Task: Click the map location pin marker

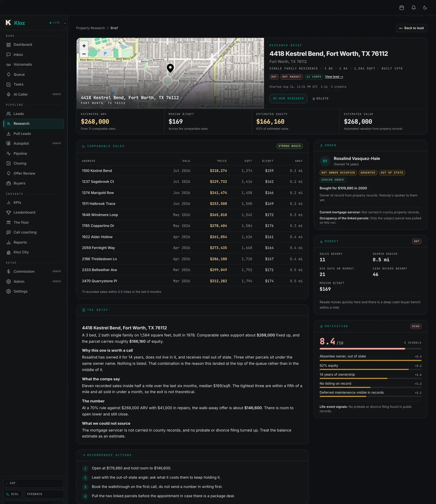Action: [170, 68]
